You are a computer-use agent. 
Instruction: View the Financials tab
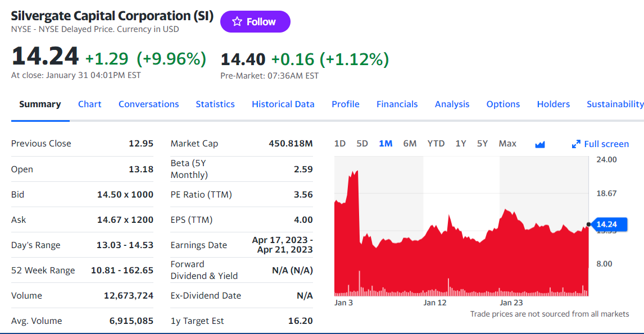pyautogui.click(x=397, y=104)
